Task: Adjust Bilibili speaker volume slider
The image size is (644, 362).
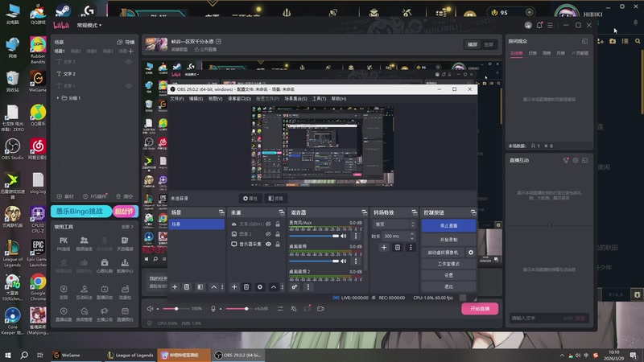Action: pos(176,309)
